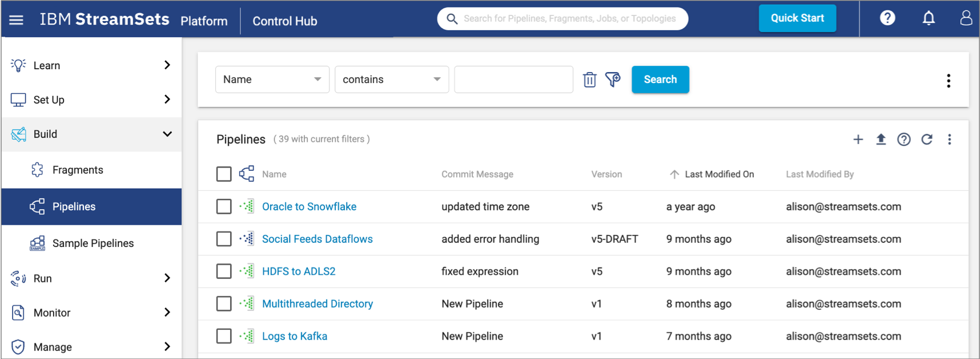
Task: Check the HDFS to ADLS2 row
Action: (224, 272)
